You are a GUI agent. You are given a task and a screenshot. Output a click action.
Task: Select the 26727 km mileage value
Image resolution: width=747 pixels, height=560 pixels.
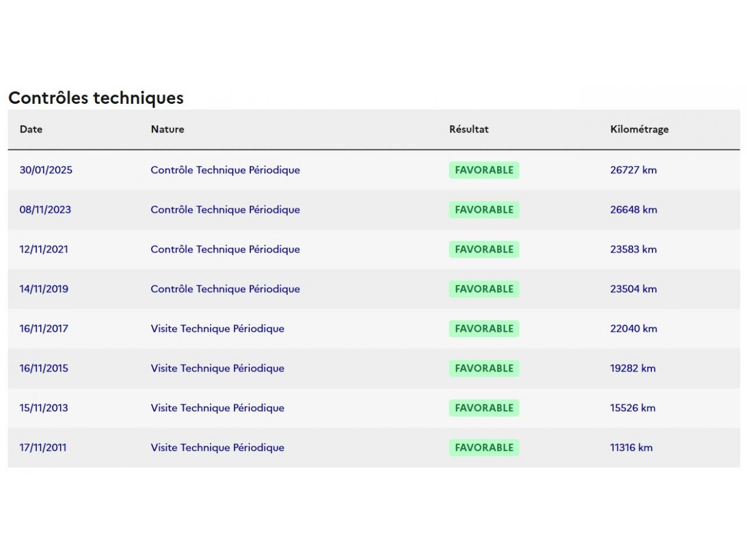click(x=633, y=170)
